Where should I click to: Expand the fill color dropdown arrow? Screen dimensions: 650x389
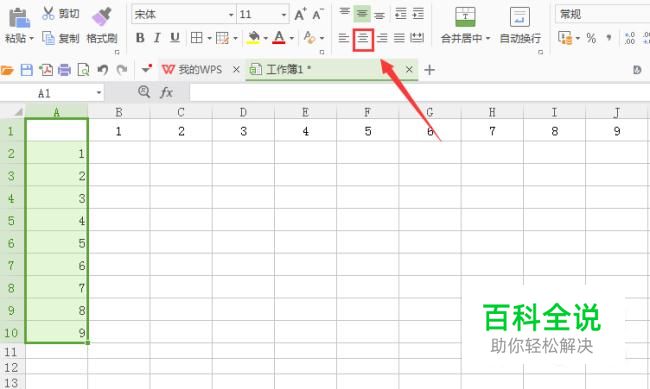point(265,39)
